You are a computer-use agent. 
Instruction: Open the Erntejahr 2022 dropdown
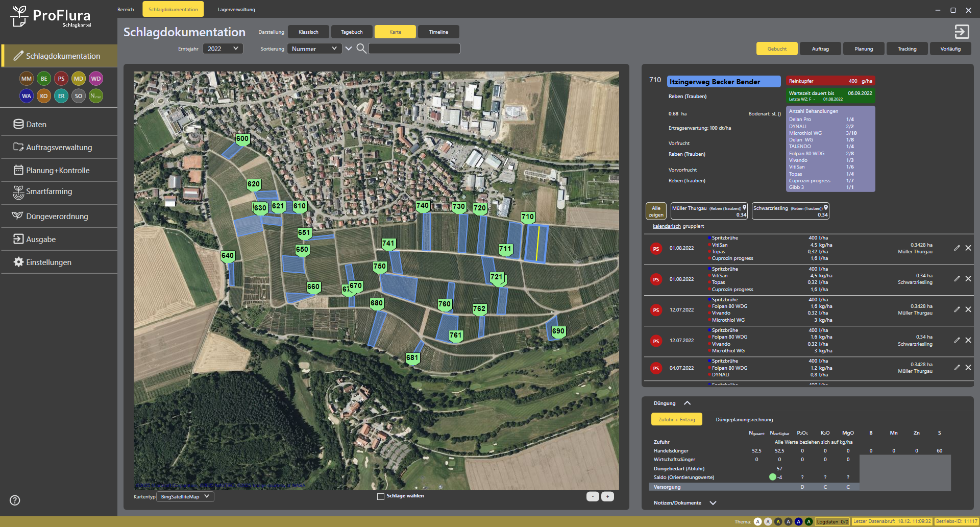(x=223, y=49)
